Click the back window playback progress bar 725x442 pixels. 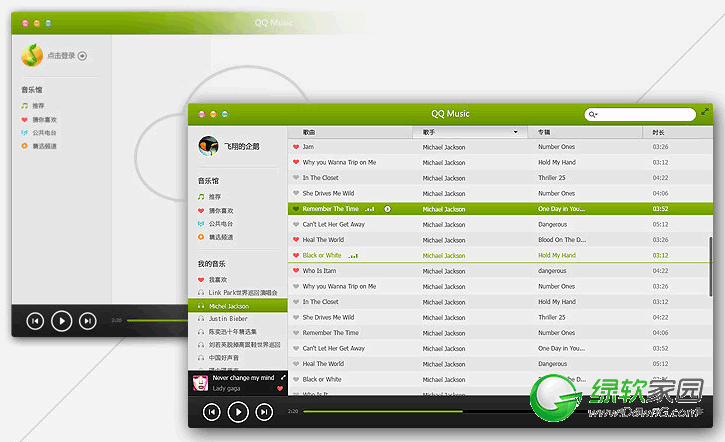tap(157, 320)
